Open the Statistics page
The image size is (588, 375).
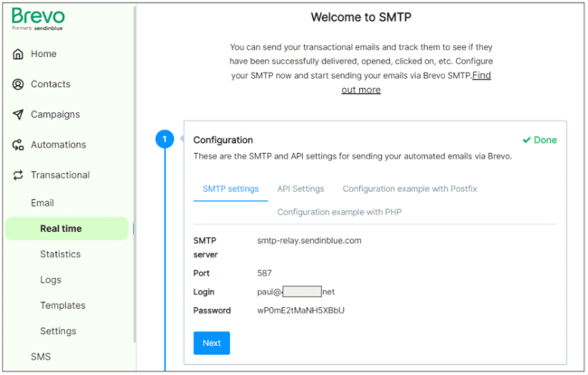[61, 255]
